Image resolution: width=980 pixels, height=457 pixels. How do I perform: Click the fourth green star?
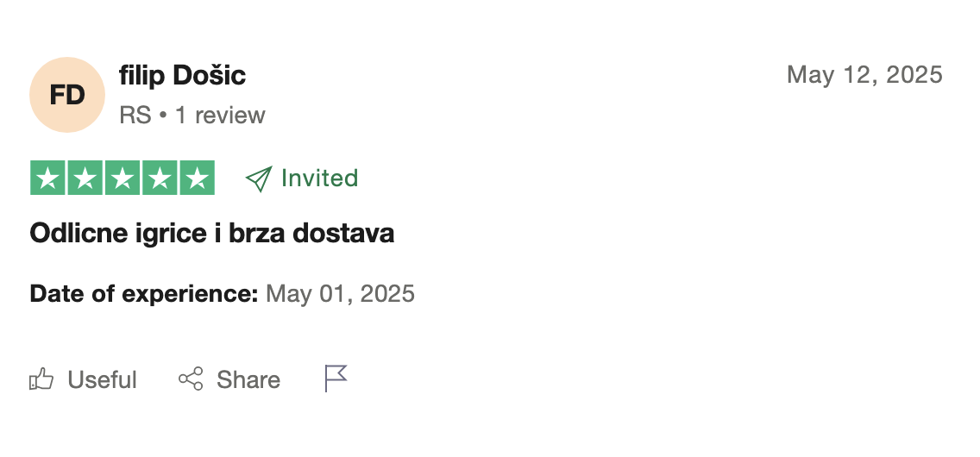pyautogui.click(x=160, y=178)
